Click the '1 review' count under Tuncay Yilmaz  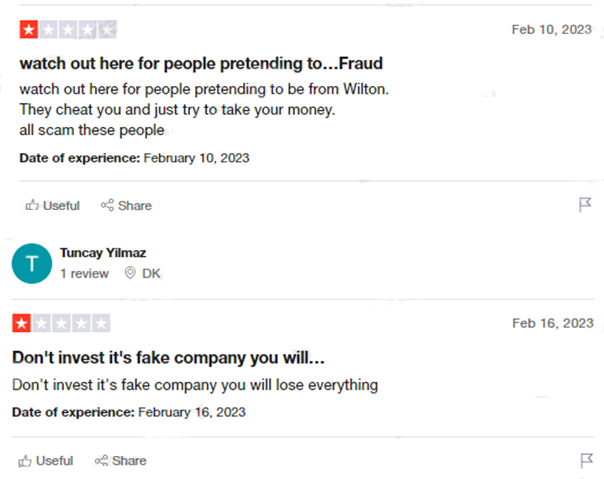(x=84, y=273)
